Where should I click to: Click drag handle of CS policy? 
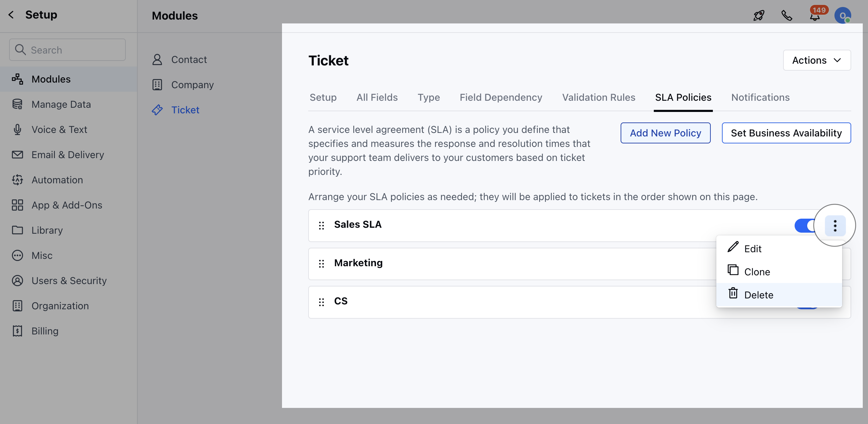pyautogui.click(x=321, y=302)
